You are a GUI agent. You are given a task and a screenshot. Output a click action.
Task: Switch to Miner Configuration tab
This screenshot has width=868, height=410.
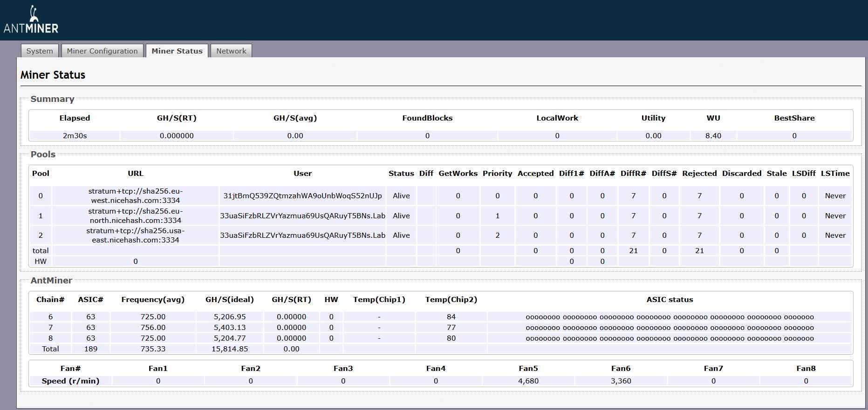[x=102, y=51]
